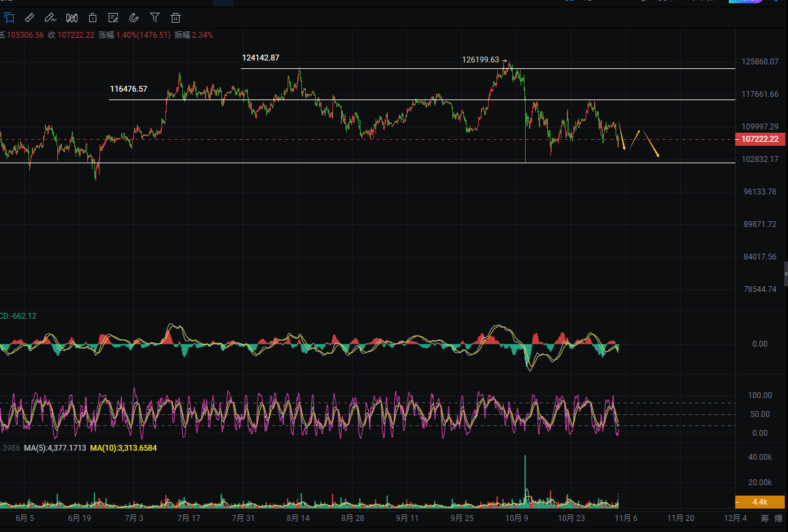788x532 pixels.
Task: Click the trash delete drawings icon
Action: tap(176, 18)
